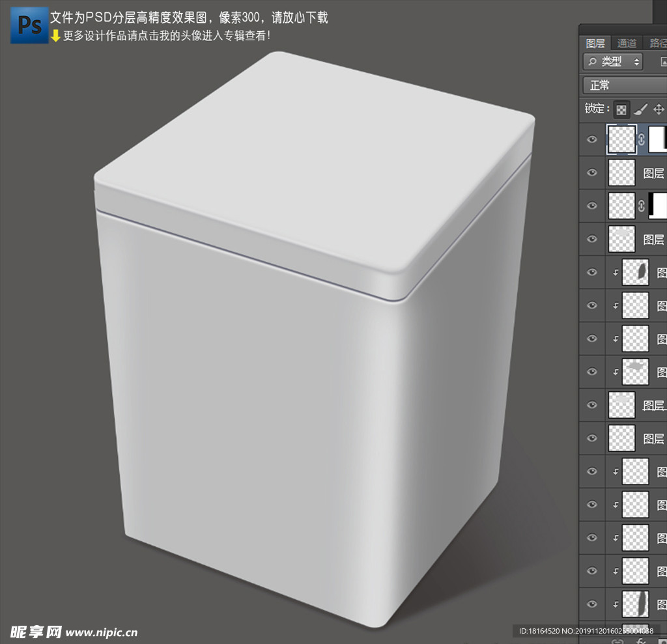
Task: Open the 类型 layer filter dropdown
Action: (612, 62)
